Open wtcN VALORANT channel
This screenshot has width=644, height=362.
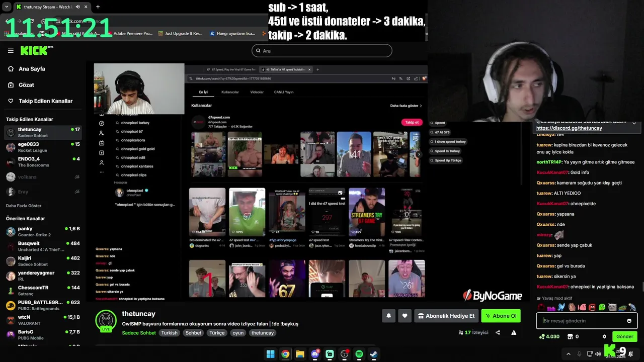[43, 320]
